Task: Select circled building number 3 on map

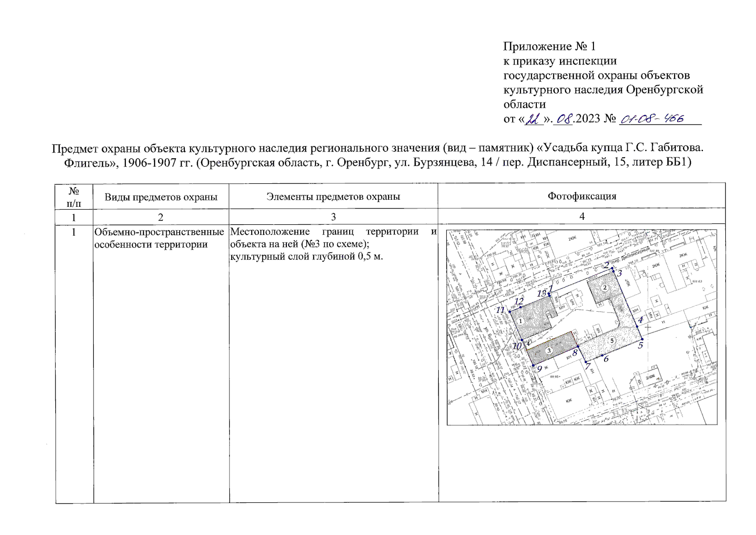Action: click(549, 350)
